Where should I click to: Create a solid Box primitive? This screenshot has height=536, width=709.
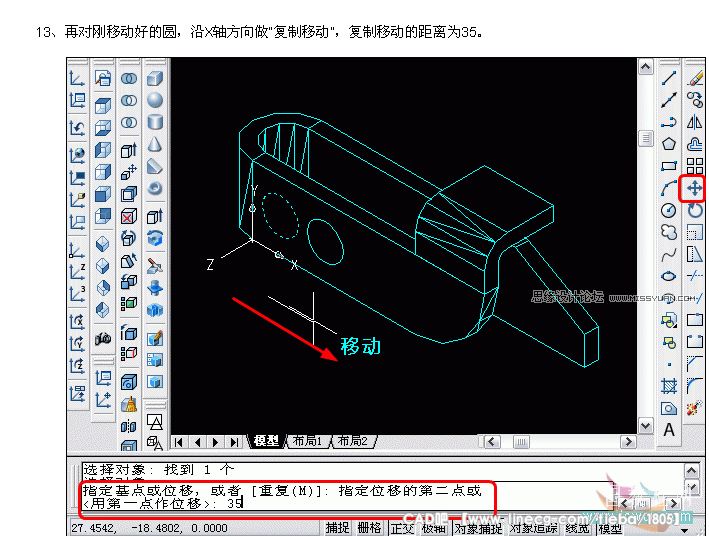pos(155,78)
